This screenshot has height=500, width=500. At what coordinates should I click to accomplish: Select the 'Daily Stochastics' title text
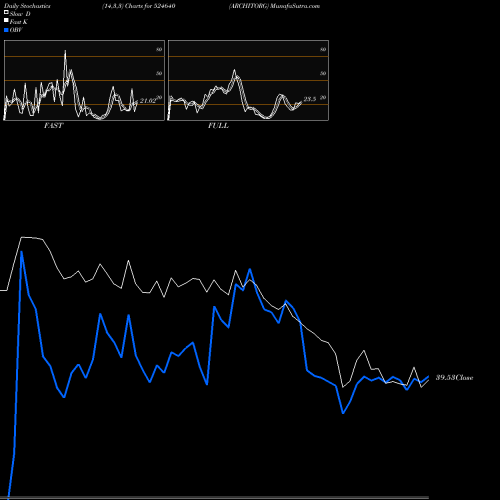(27, 6)
